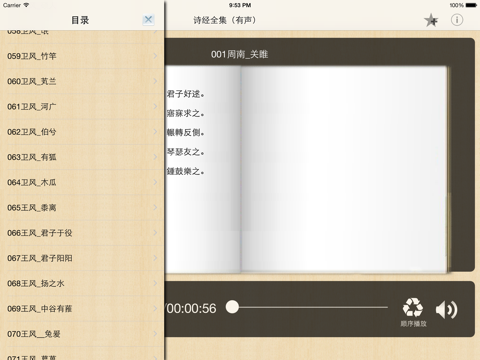Click the 00:00:56 time display
Screen dimensions: 480x360
click(x=191, y=308)
